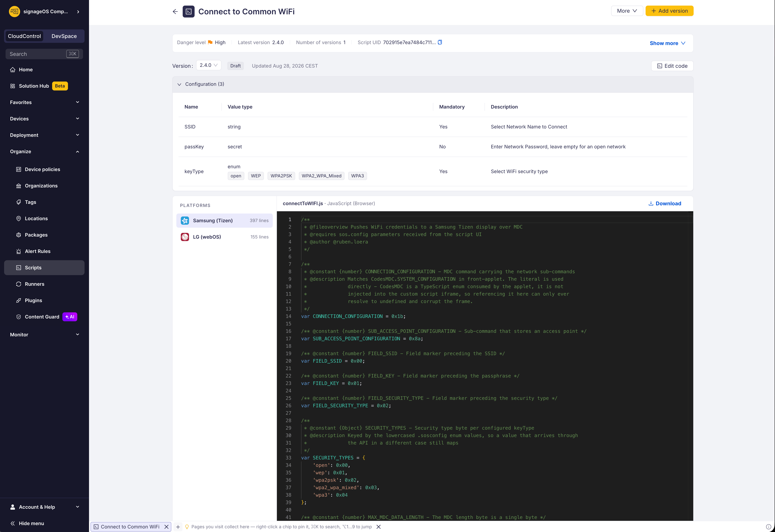The height and width of the screenshot is (532, 775).
Task: Click the info icon at bottom right corner
Action: [x=768, y=527]
